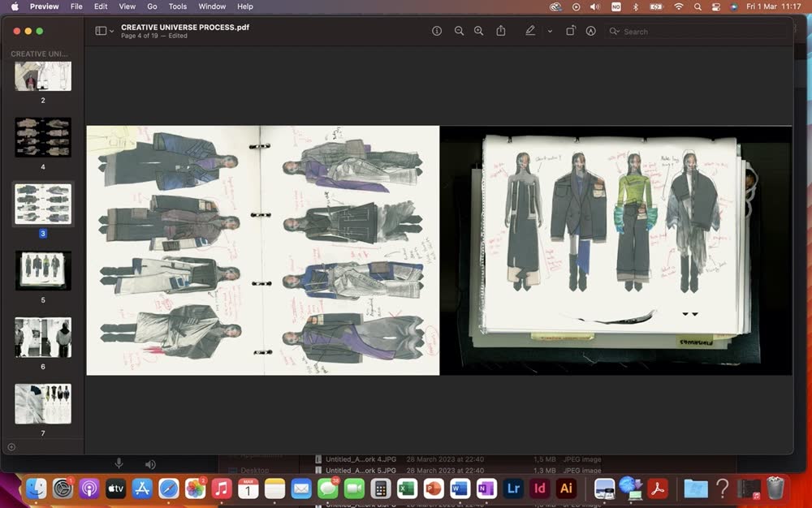This screenshot has height=508, width=812.
Task: Open Microsoft Excel from the Dock
Action: [407, 489]
